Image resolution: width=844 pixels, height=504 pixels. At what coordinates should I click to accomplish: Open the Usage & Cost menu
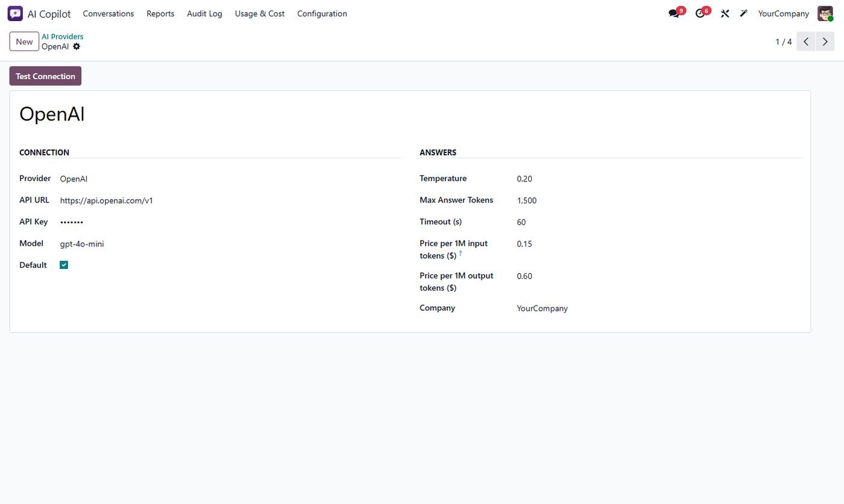pyautogui.click(x=260, y=13)
